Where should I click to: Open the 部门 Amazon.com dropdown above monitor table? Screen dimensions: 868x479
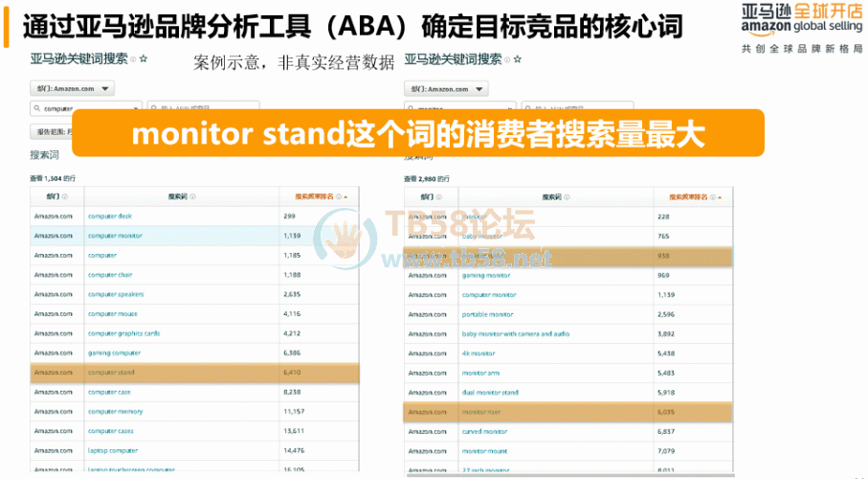tap(446, 89)
